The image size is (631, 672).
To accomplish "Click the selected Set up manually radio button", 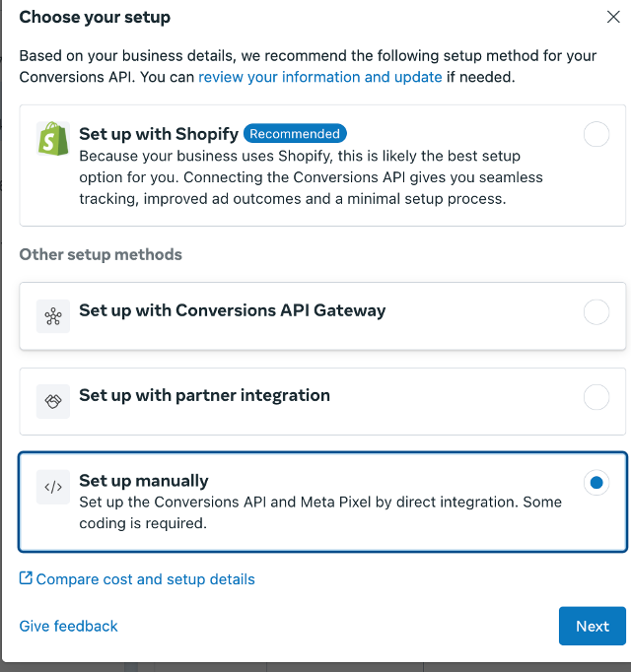I will tap(596, 483).
